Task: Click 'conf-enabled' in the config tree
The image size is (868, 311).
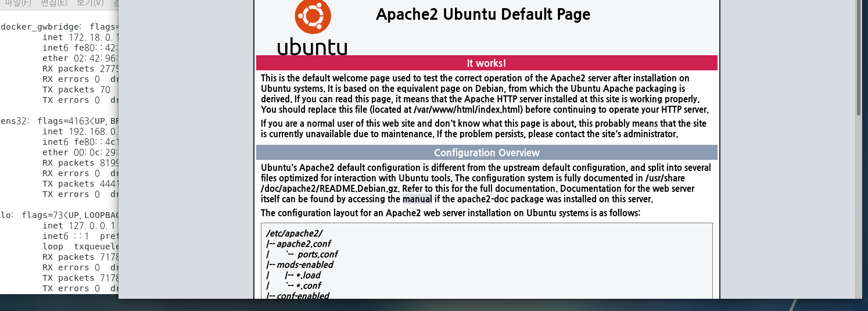Action: (303, 296)
